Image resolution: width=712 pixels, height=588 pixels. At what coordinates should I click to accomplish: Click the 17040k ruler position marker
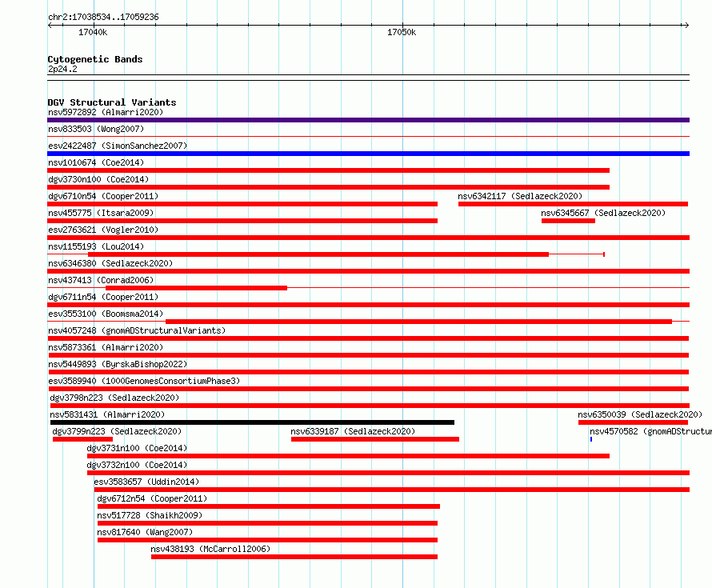coord(93,32)
